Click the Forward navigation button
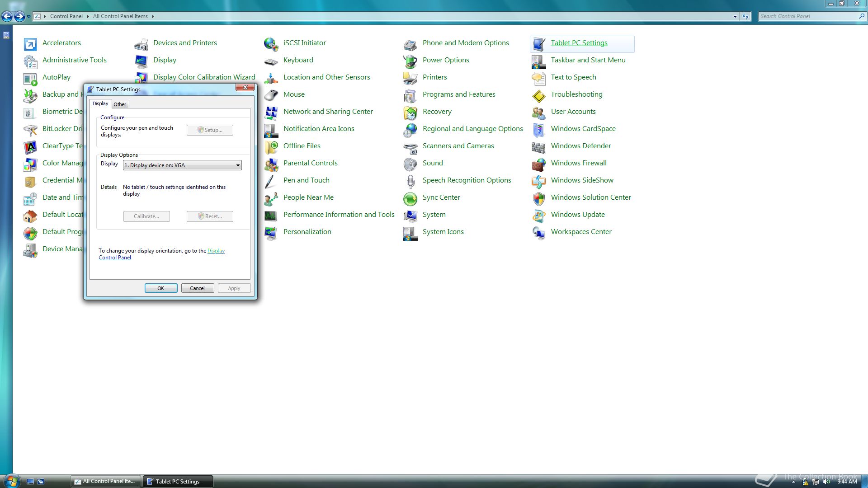This screenshot has width=868, height=488. (19, 17)
